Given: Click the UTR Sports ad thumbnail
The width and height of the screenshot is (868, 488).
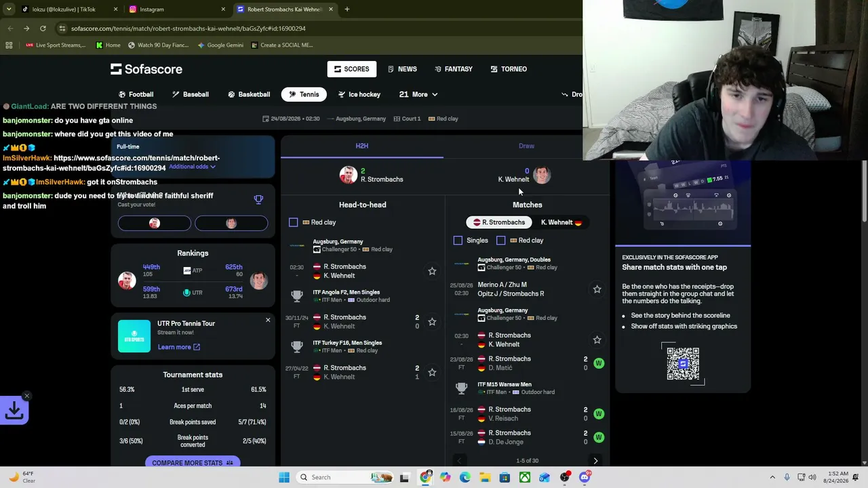Looking at the screenshot, I should (x=134, y=336).
